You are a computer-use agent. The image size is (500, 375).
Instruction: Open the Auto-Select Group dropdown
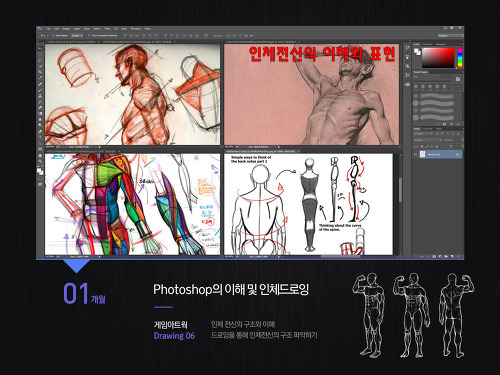[77, 35]
